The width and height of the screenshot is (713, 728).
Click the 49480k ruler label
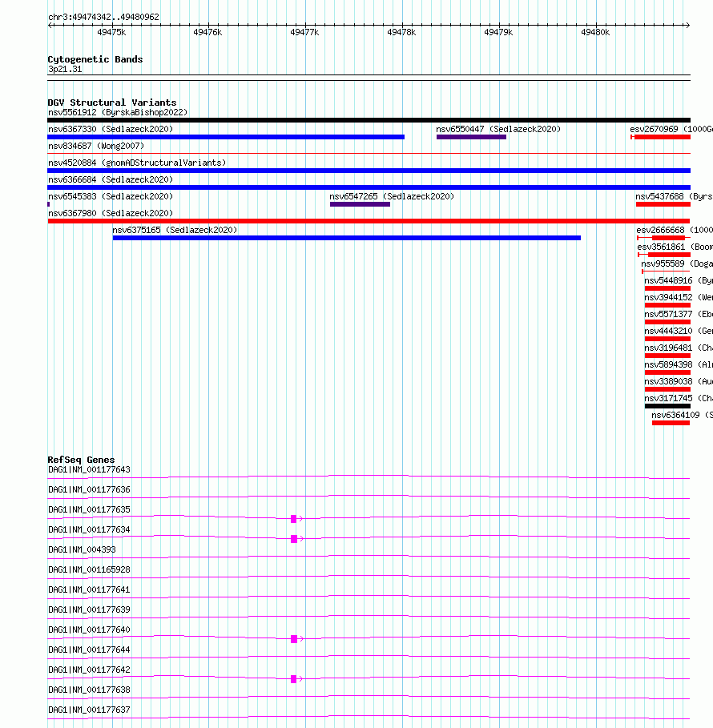(x=595, y=33)
